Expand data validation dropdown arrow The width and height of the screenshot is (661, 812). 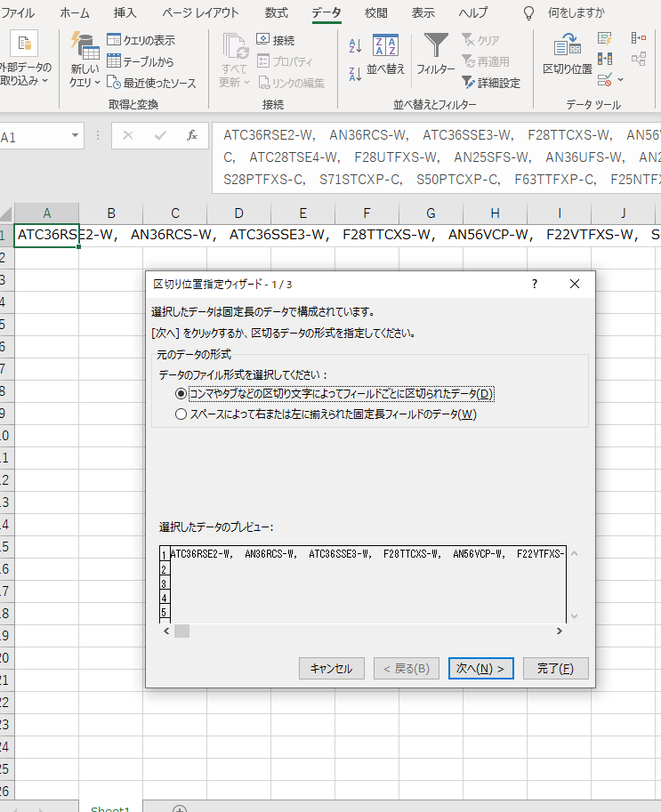(x=621, y=80)
